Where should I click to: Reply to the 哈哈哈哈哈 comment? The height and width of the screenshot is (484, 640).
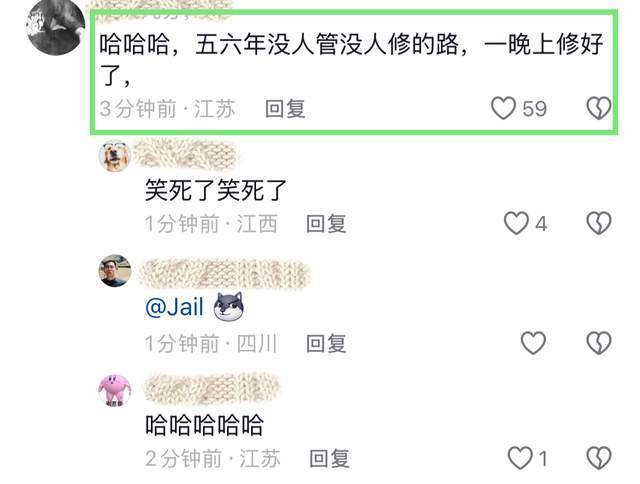(x=329, y=458)
